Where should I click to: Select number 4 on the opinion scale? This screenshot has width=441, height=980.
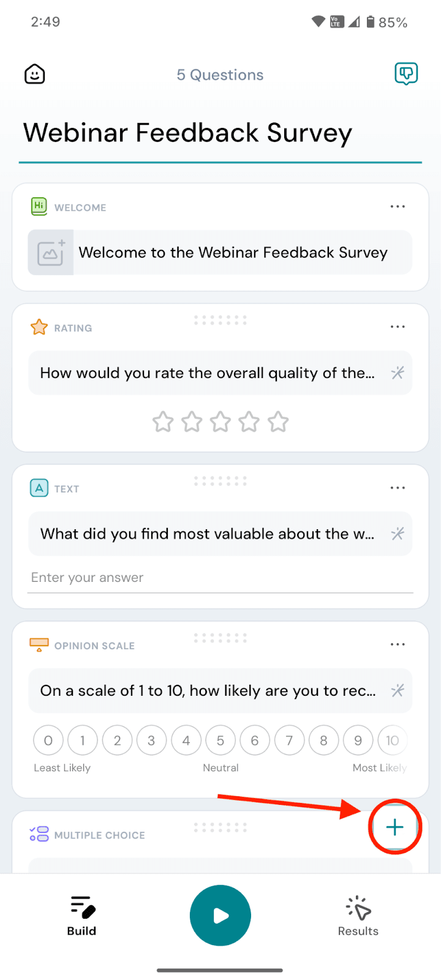(x=186, y=741)
